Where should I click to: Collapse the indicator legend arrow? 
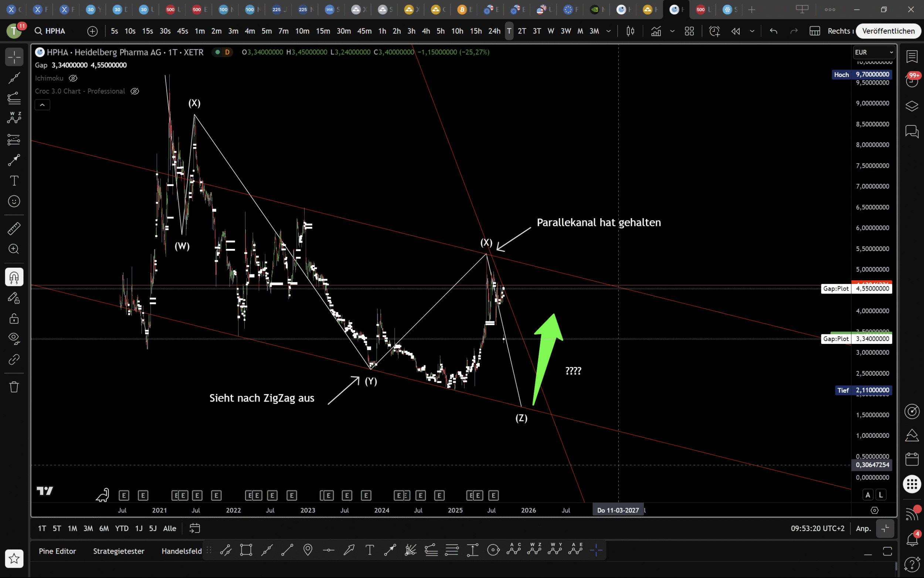tap(43, 104)
